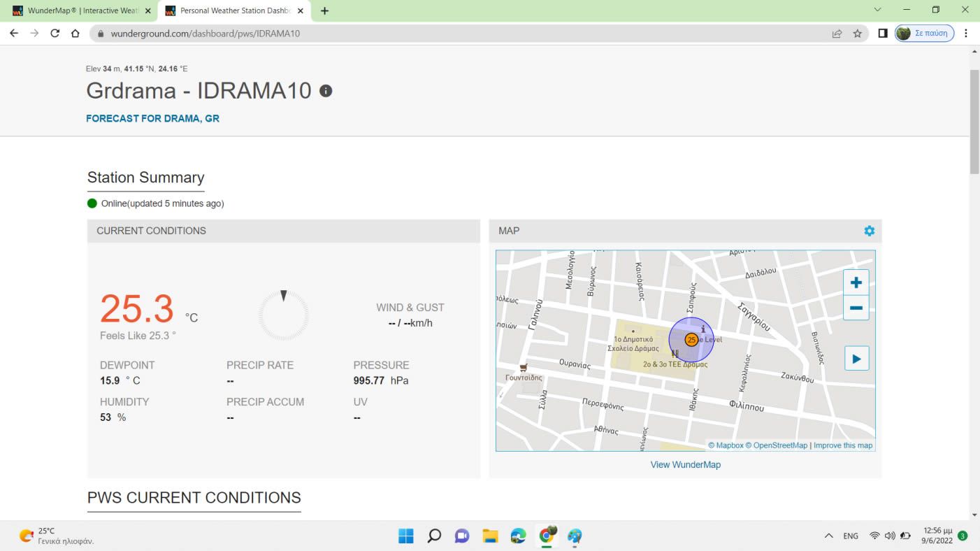Click the address bar URL field
The image size is (980, 551).
click(454, 33)
